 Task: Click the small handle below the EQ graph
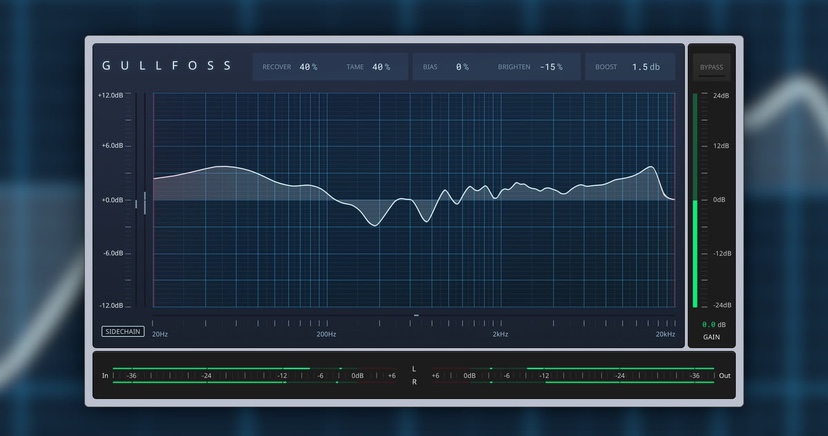coord(416,315)
